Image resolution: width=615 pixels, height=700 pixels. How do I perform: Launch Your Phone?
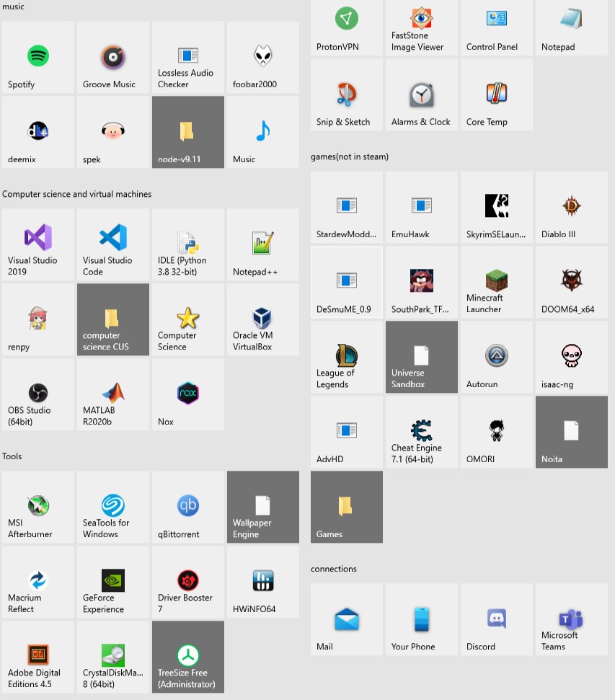[x=422, y=620]
